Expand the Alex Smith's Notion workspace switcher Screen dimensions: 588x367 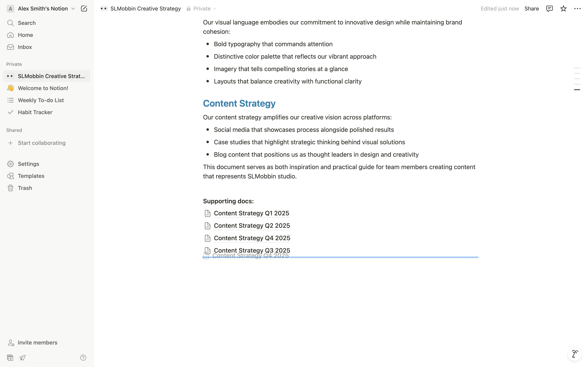(43, 9)
